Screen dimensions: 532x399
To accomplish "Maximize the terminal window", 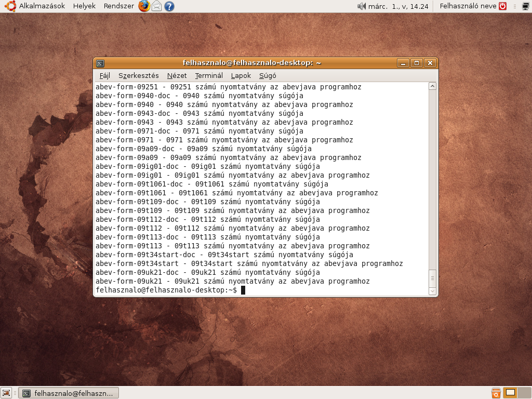I will (x=417, y=63).
